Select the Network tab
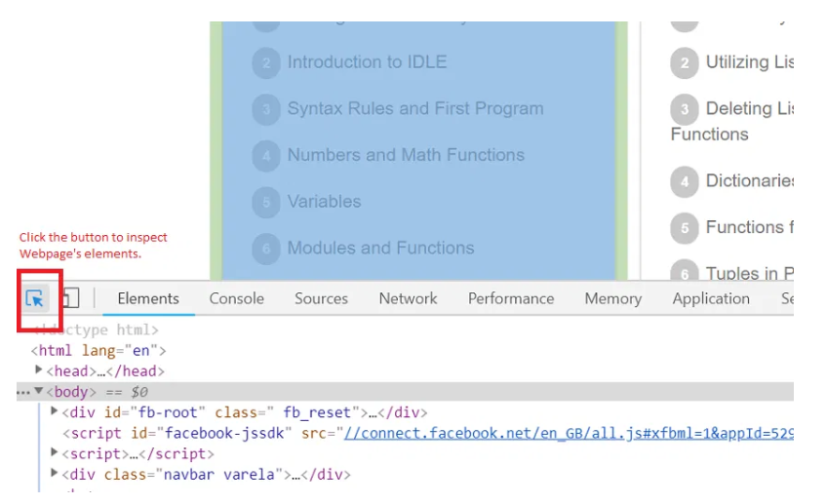Image resolution: width=826 pixels, height=504 pixels. 408,298
